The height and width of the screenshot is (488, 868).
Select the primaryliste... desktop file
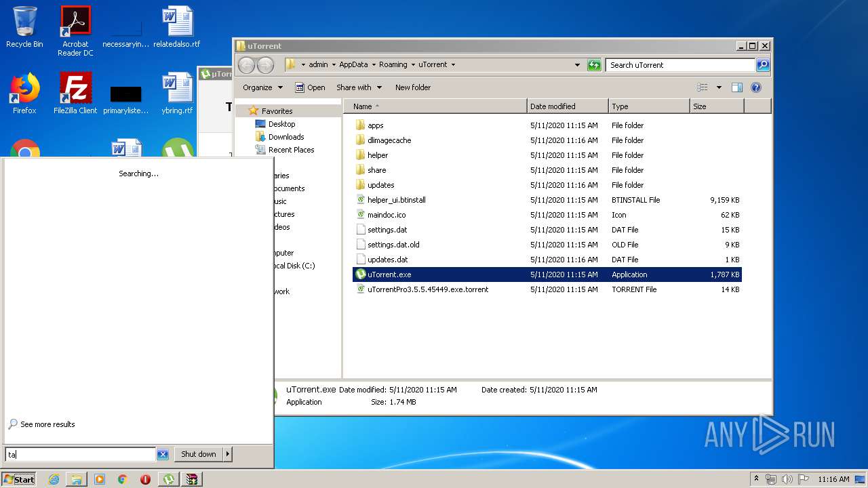click(x=125, y=99)
